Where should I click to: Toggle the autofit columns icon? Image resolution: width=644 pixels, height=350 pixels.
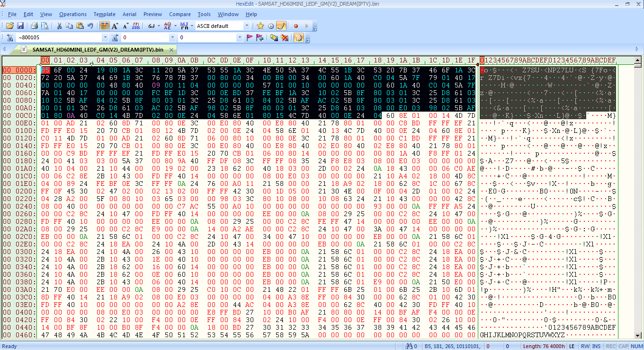pos(105,26)
